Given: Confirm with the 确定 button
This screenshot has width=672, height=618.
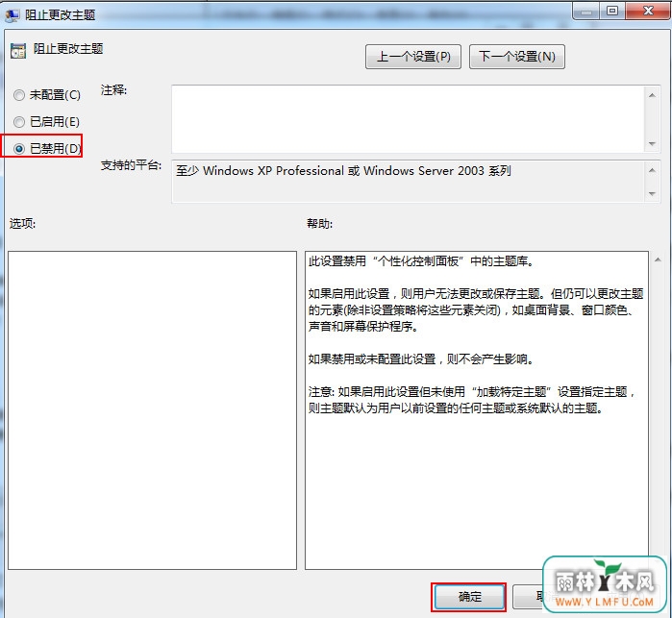Looking at the screenshot, I should coord(469,597).
